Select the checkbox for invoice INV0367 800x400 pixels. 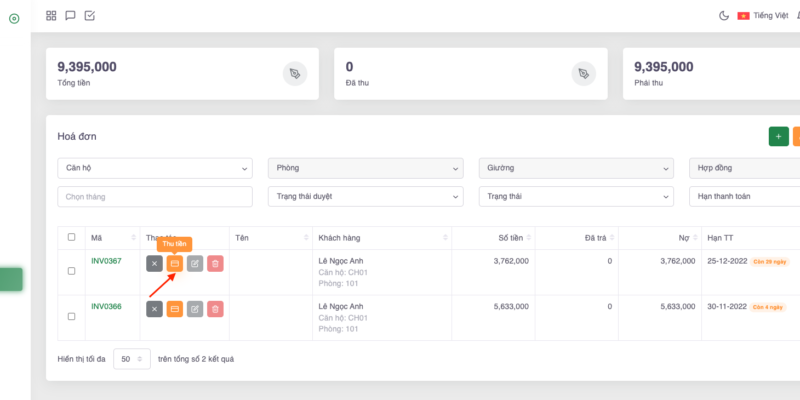click(70, 271)
